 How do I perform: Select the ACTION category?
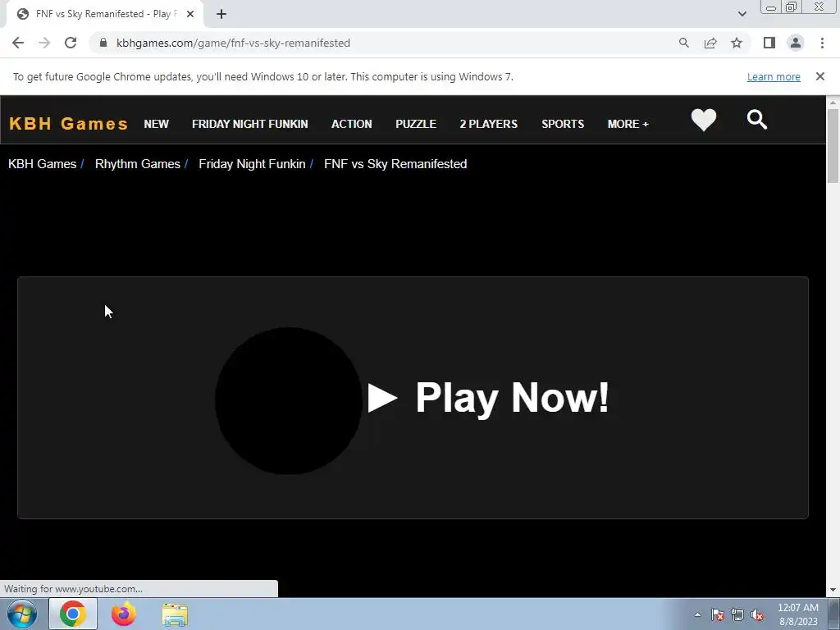351,124
